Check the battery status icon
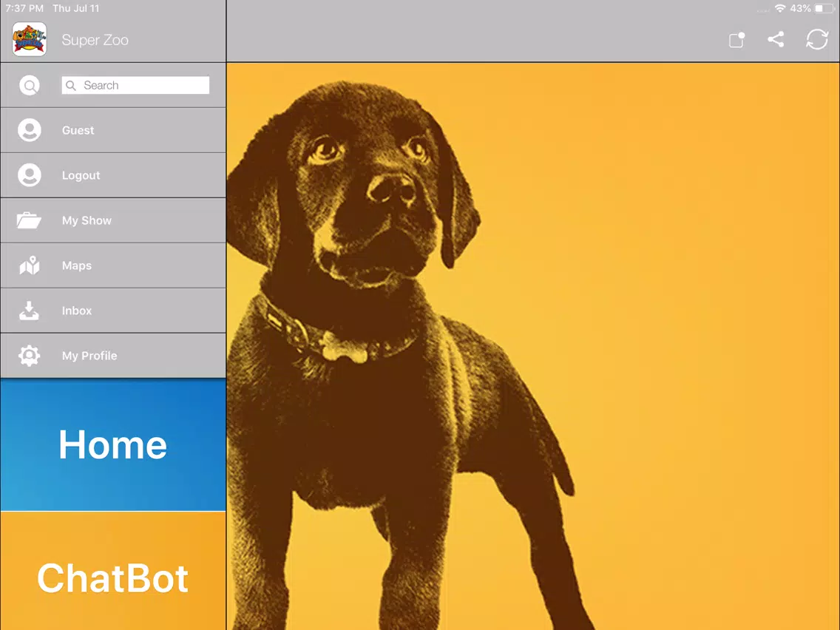The width and height of the screenshot is (840, 630). [x=824, y=9]
